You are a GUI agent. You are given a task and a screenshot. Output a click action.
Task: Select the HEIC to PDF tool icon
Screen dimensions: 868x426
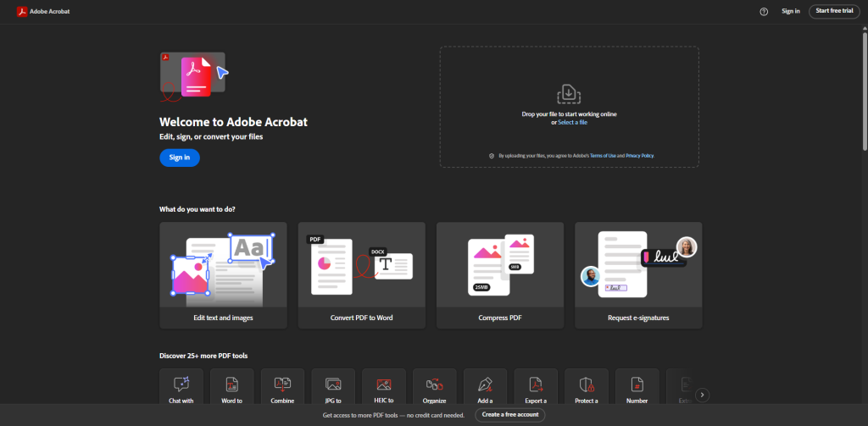[384, 385]
